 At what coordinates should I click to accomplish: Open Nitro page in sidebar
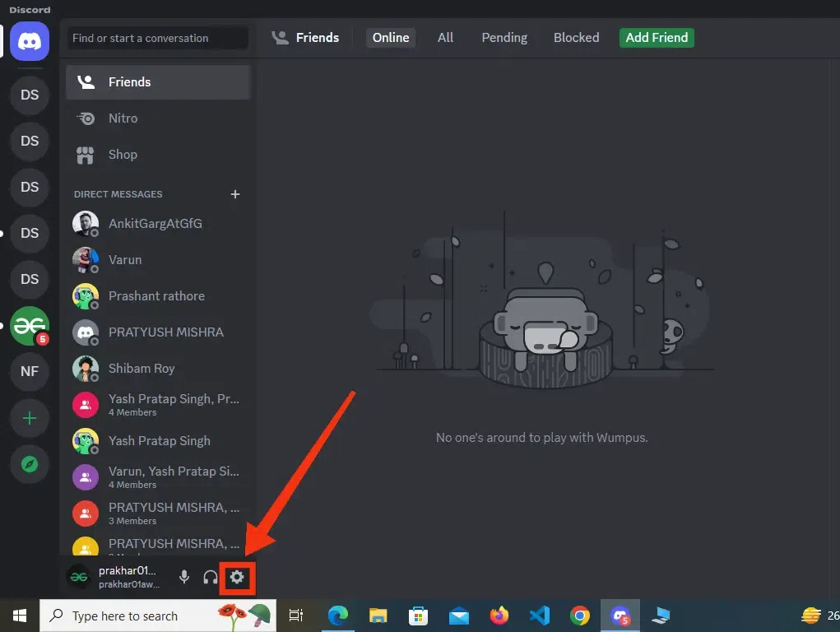(x=158, y=118)
